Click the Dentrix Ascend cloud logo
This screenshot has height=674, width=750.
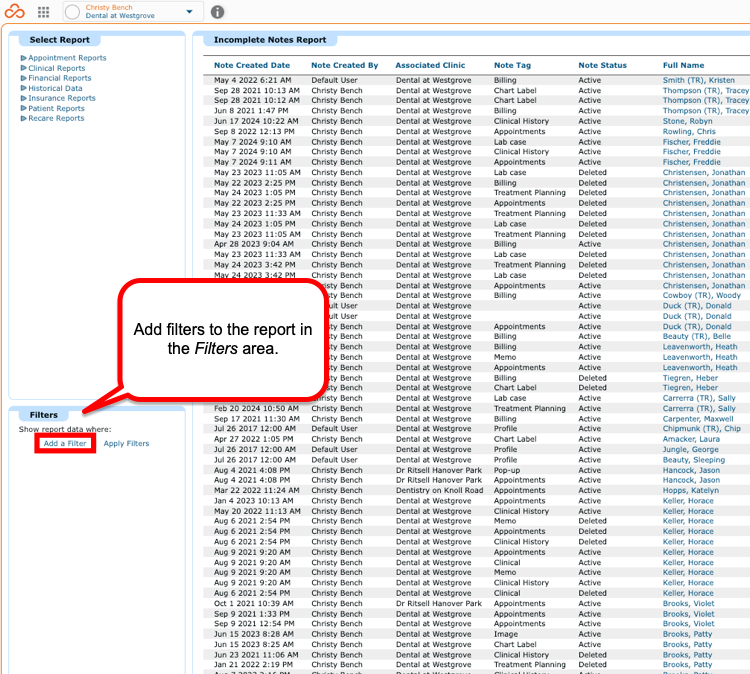click(14, 11)
